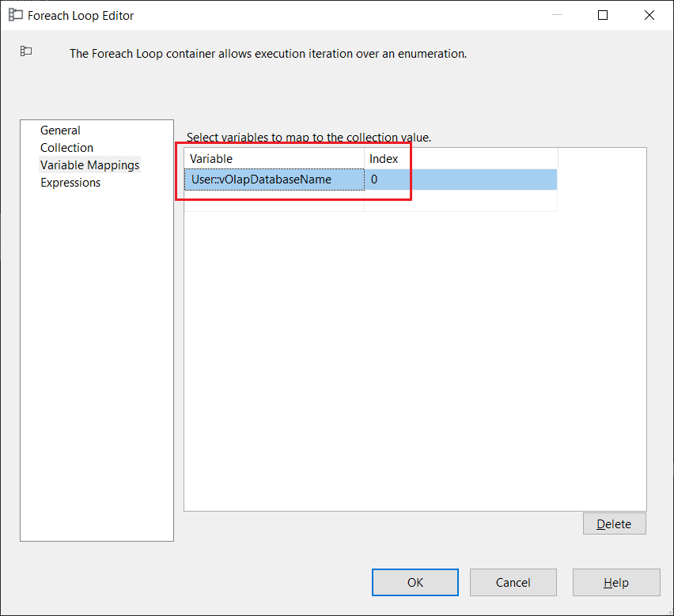This screenshot has height=616, width=674.
Task: Click the empty Index cell in new row
Action: [x=460, y=201]
